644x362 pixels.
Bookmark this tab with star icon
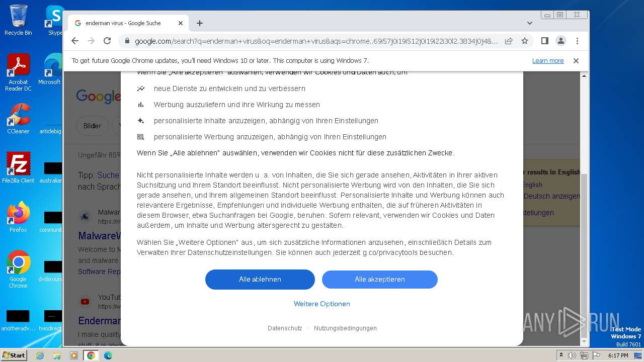525,41
